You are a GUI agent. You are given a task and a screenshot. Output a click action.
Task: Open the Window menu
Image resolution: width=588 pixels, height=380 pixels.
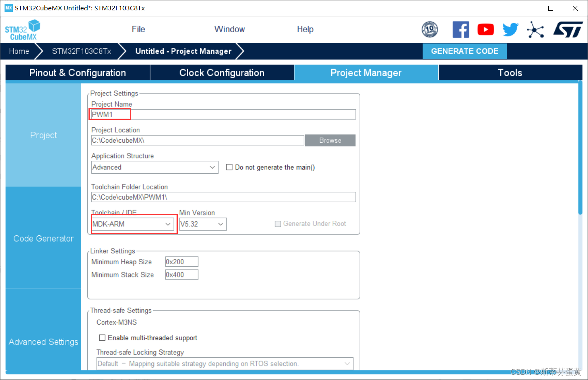[229, 29]
